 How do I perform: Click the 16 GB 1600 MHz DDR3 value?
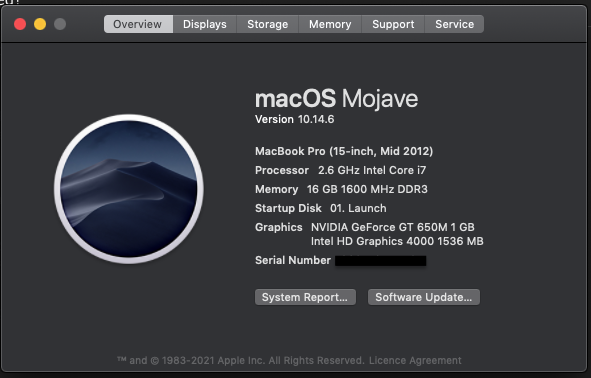pos(367,189)
